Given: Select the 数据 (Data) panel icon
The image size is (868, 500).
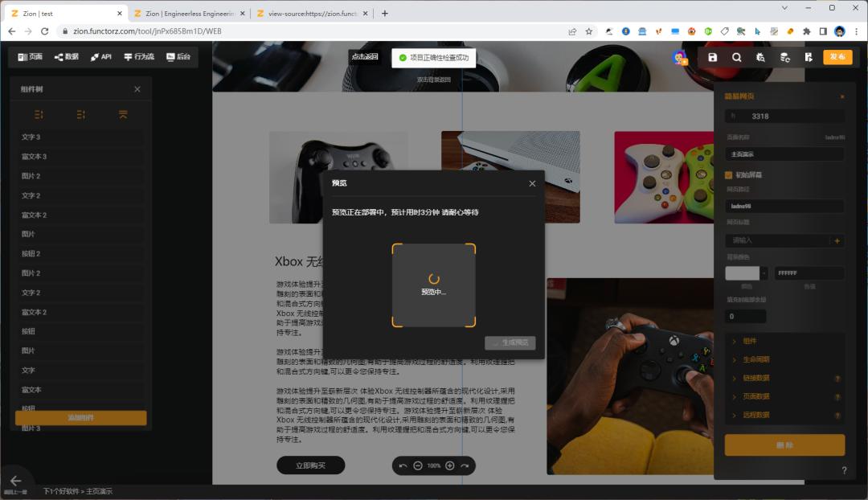Looking at the screenshot, I should pos(67,57).
